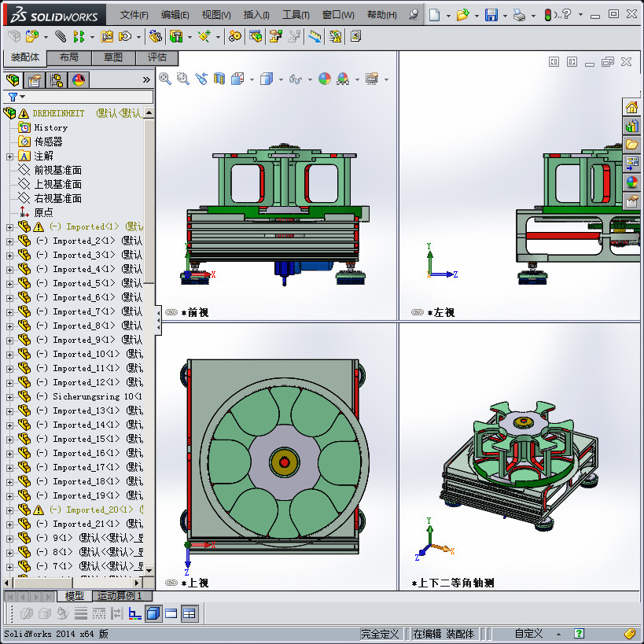Select the Zoom to Area tool
The height and width of the screenshot is (644, 644).
pos(183,80)
